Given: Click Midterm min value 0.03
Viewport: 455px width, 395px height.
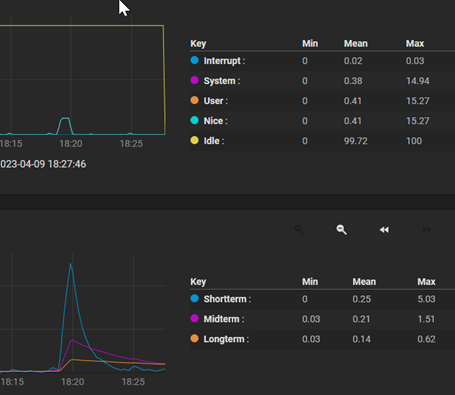Looking at the screenshot, I should [311, 319].
